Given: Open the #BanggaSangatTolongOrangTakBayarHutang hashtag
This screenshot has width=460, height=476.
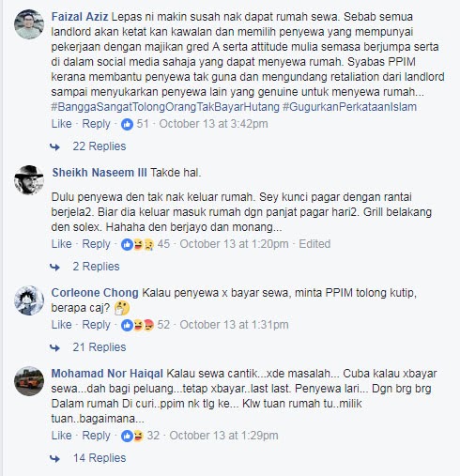Looking at the screenshot, I should 165,107.
